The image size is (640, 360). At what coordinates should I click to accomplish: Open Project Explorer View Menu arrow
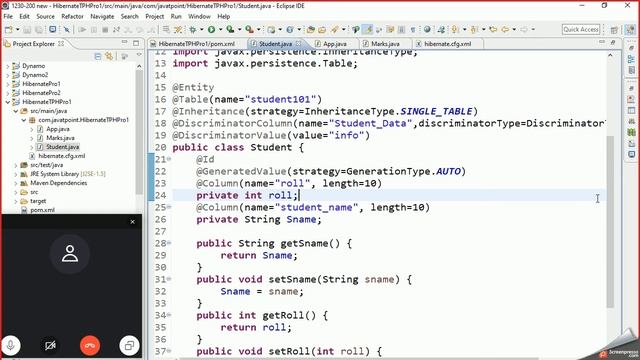(139, 55)
